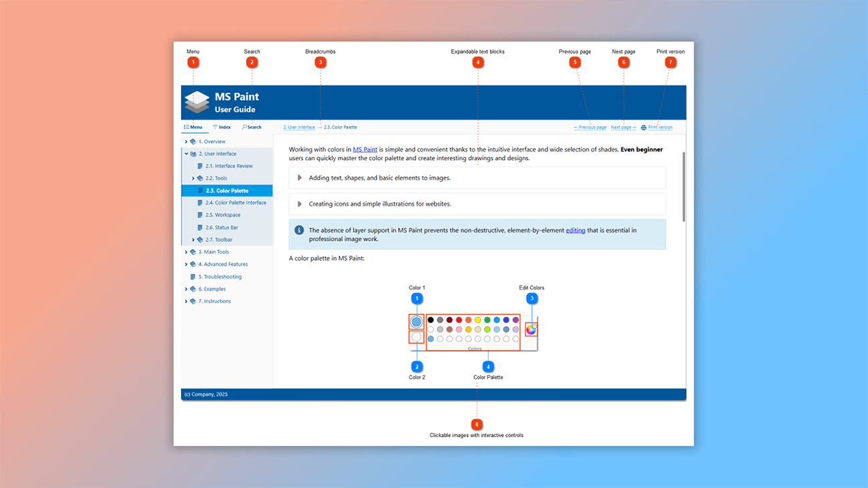Expand the 2.2. Tools tree entry
The image size is (868, 488).
[193, 178]
